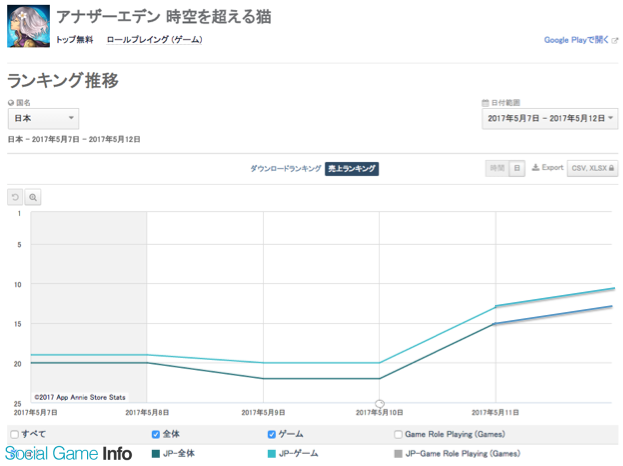Click the app title アナザーエデン 時空を超える猫
Viewport: 623px width, 466px height.
click(x=164, y=17)
